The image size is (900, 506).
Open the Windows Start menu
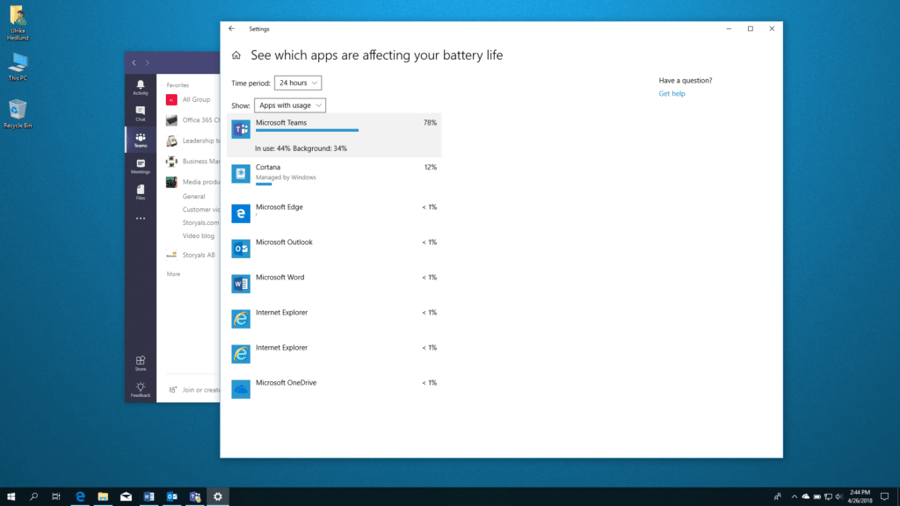click(11, 497)
